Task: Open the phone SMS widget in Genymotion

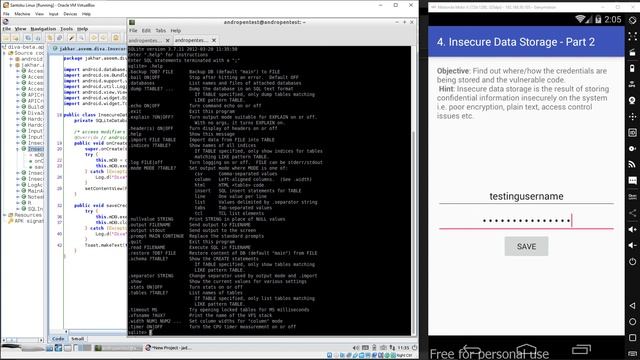Action: pyautogui.click(x=632, y=180)
